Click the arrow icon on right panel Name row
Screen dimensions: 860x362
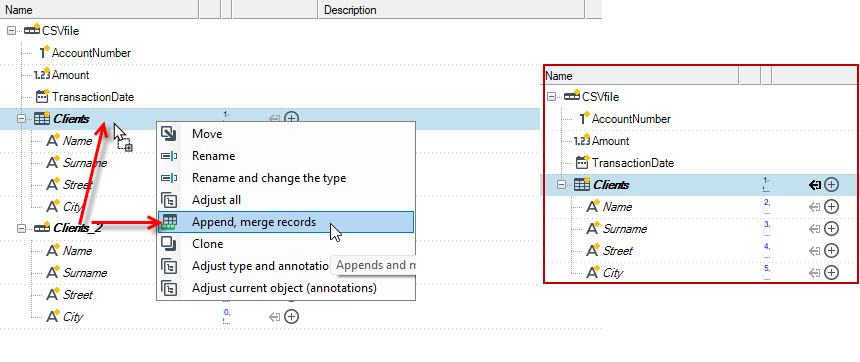click(815, 207)
